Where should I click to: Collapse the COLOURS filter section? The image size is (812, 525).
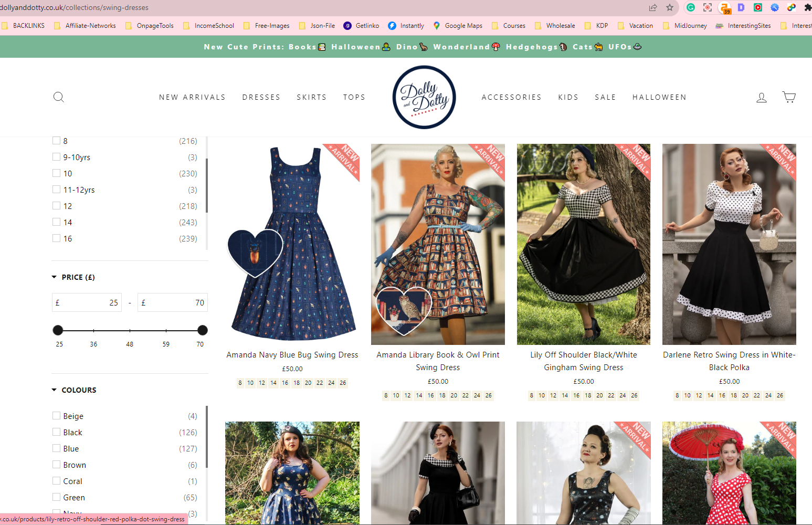tap(74, 390)
